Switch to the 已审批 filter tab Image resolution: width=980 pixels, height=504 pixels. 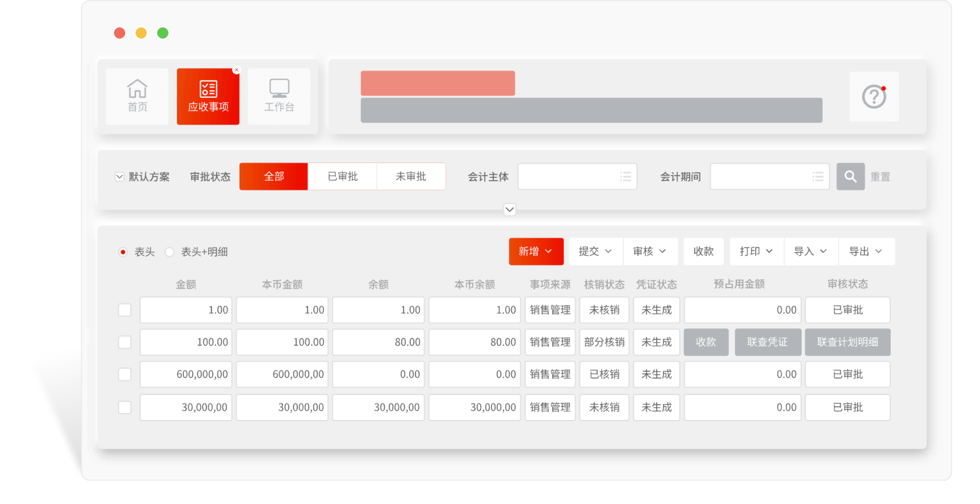[x=342, y=176]
